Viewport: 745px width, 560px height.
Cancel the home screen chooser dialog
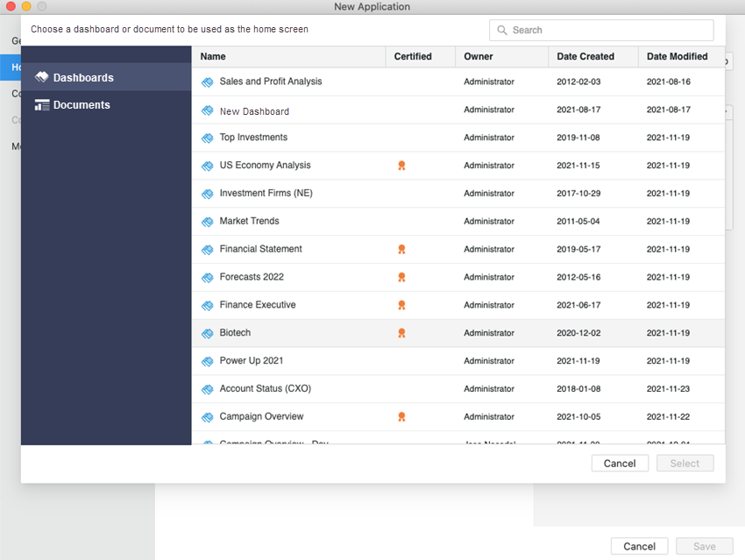[620, 464]
